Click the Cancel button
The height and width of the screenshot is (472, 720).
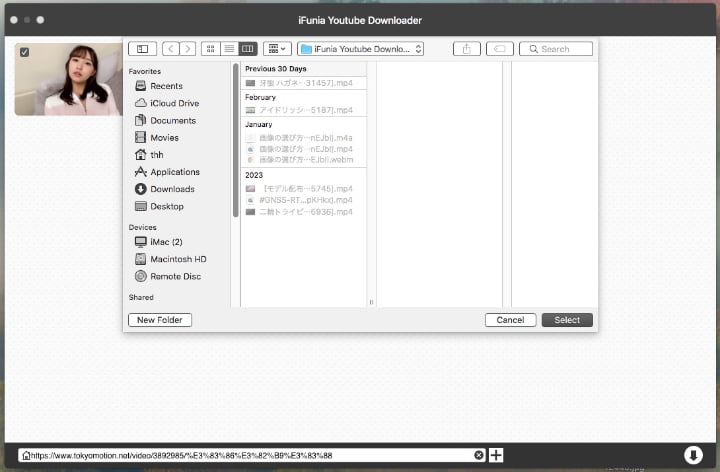(x=510, y=320)
